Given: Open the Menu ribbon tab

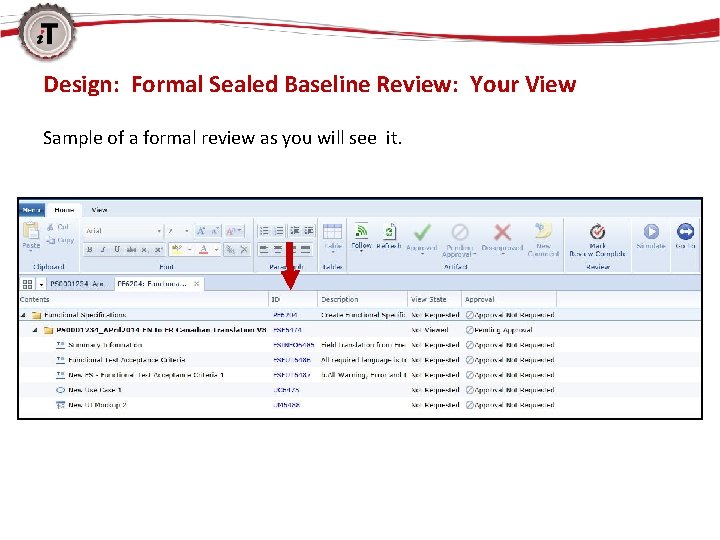Looking at the screenshot, I should tap(32, 210).
